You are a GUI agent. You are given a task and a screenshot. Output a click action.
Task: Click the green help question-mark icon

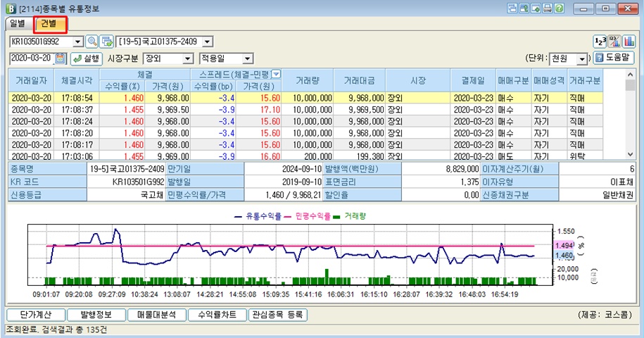tap(559, 8)
